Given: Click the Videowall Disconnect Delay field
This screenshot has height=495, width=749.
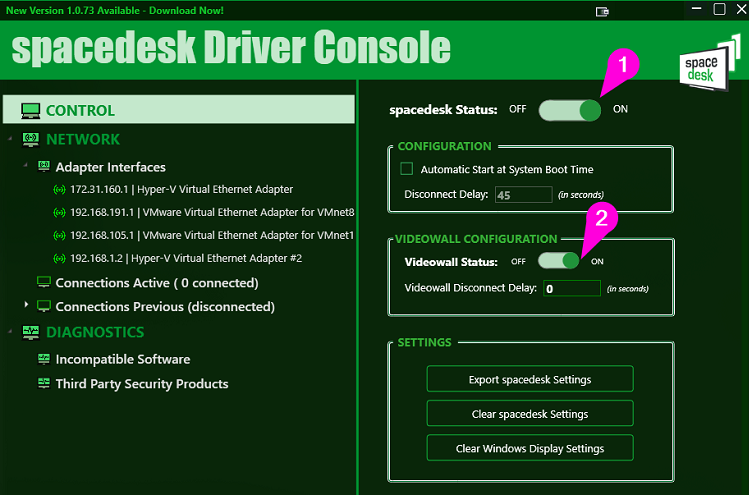Looking at the screenshot, I should [572, 288].
